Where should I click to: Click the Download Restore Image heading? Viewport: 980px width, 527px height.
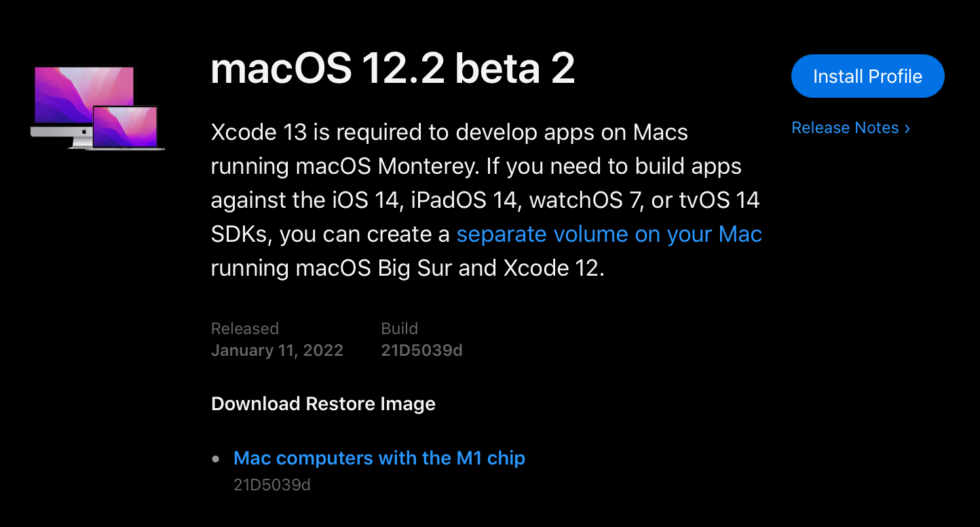tap(323, 403)
